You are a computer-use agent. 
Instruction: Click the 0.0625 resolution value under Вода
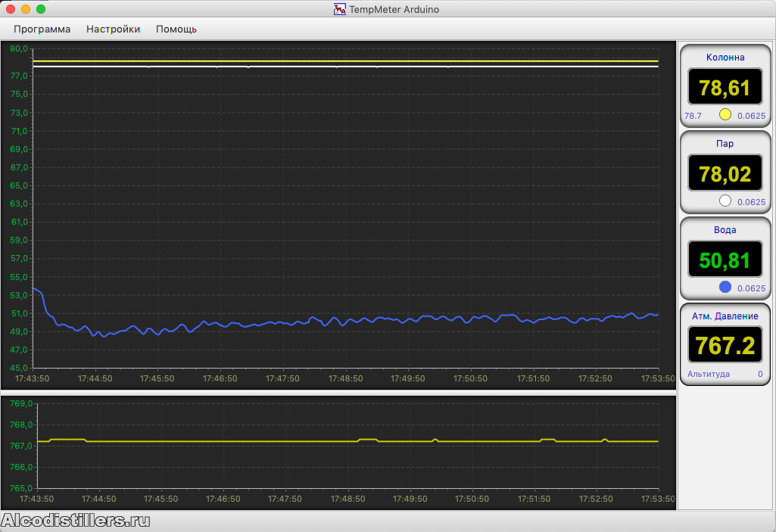751,288
